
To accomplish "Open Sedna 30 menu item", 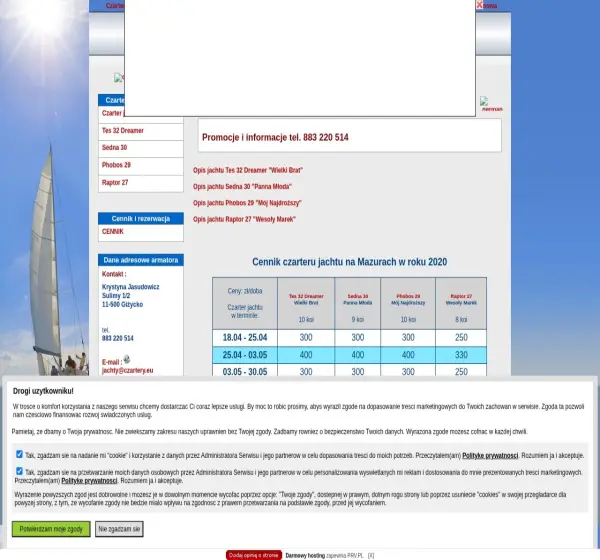I will (x=114, y=148).
